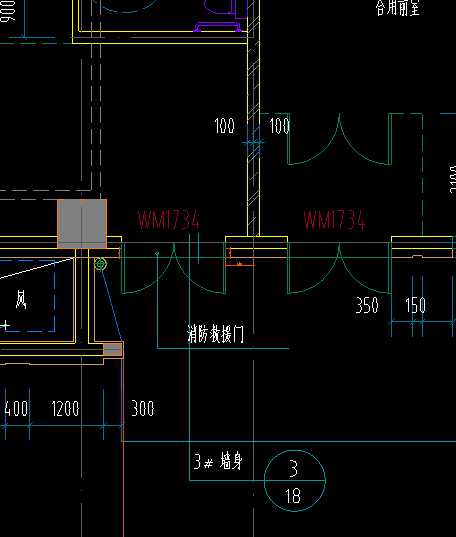Click the number 3 inside the callout circle
Screen dimensions: 456x537
tap(294, 469)
